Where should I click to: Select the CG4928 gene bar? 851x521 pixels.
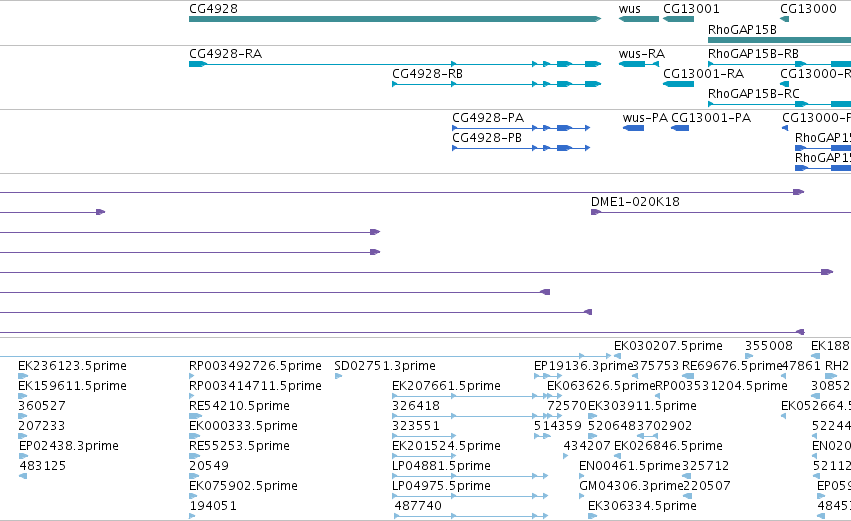pyautogui.click(x=395, y=19)
